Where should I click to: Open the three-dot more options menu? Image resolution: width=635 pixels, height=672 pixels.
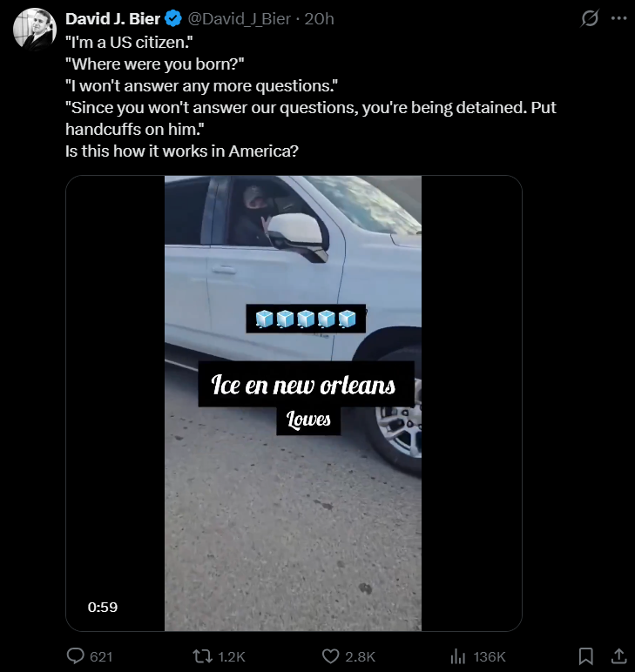point(618,18)
